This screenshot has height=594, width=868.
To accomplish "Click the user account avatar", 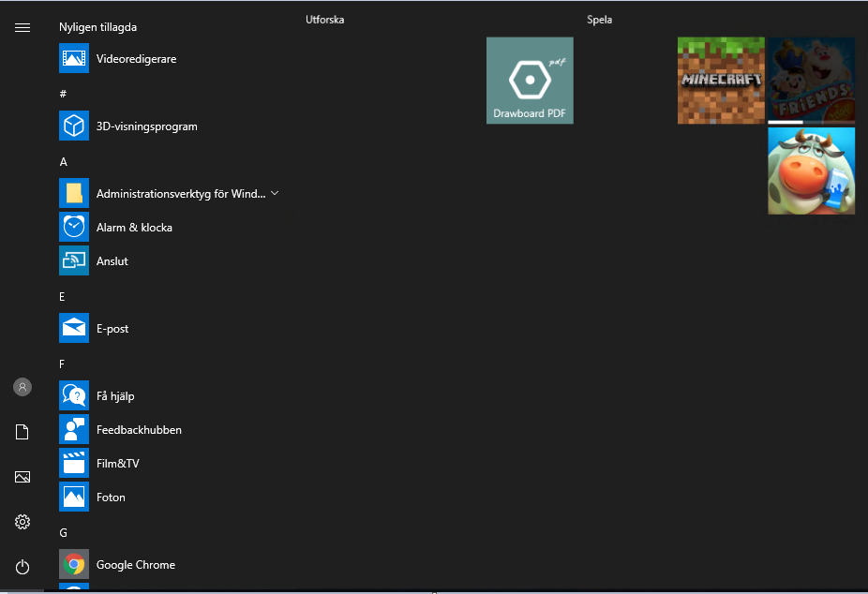I will coord(22,387).
